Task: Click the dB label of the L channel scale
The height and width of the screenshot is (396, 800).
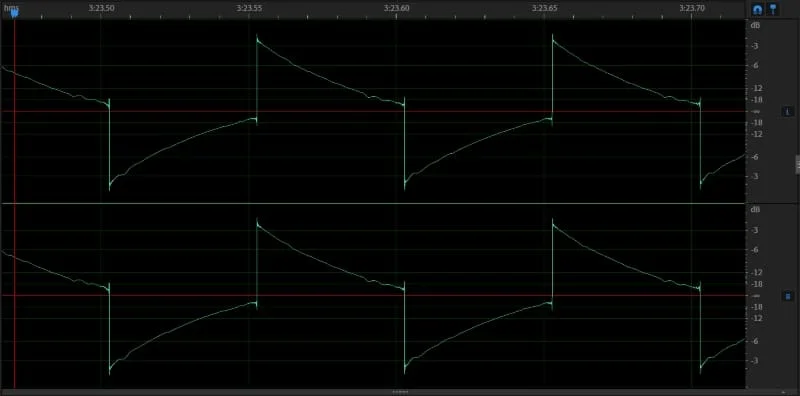Action: point(755,25)
